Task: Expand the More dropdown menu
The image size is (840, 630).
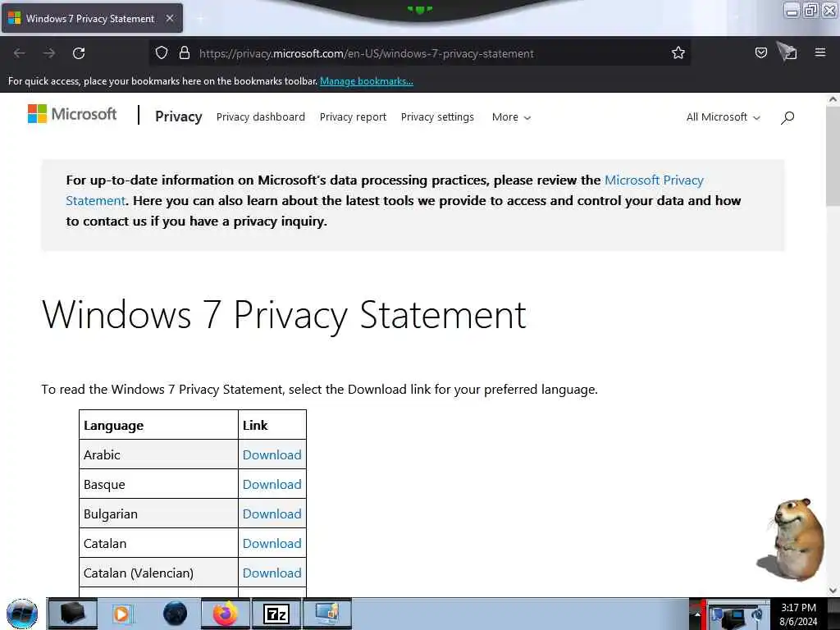Action: click(511, 116)
